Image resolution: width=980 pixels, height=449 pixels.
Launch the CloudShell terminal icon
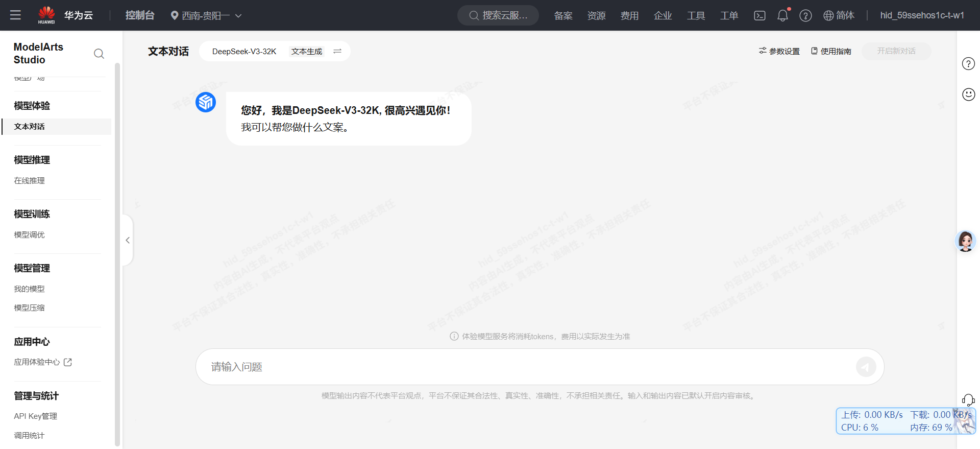click(759, 16)
